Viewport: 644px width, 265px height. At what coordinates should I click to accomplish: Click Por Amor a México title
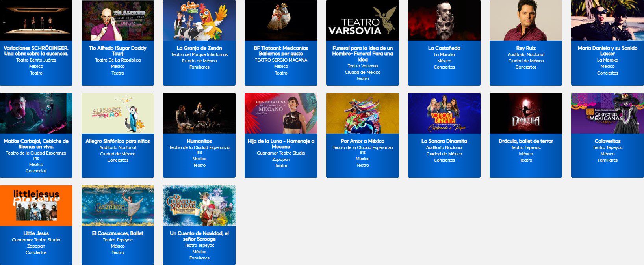pos(362,141)
